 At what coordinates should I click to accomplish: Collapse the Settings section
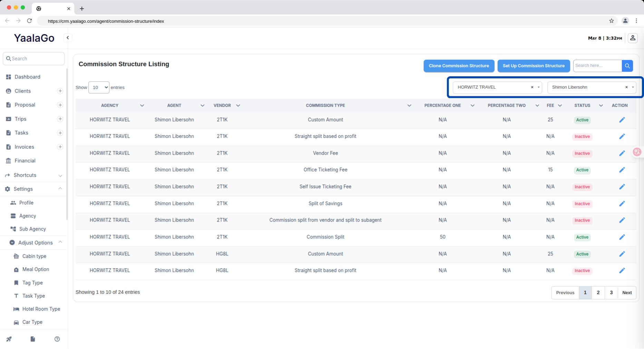33,189
